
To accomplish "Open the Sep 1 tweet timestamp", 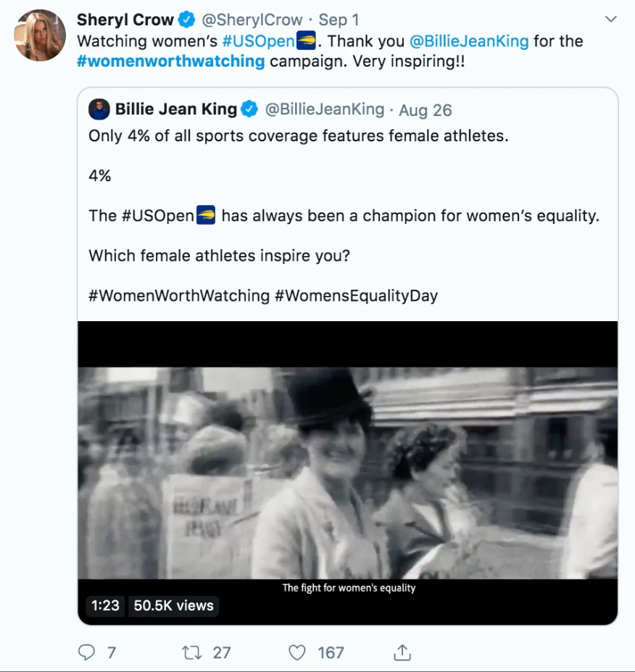I will pos(339,20).
